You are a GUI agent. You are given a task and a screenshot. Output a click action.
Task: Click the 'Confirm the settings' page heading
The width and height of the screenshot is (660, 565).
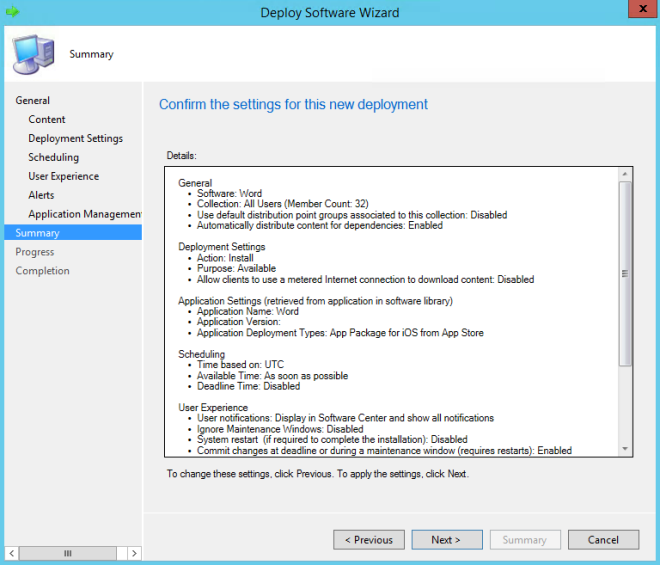(293, 104)
